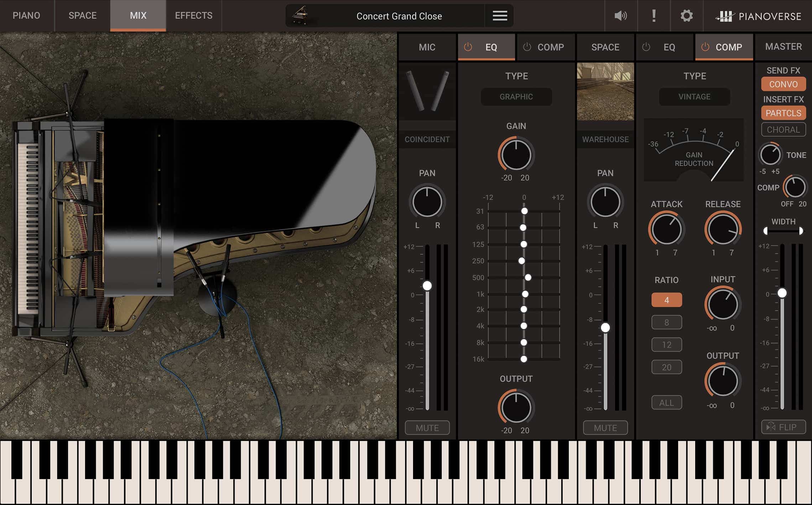
Task: Open the Concert Grand Close preset selector
Action: pos(399,16)
